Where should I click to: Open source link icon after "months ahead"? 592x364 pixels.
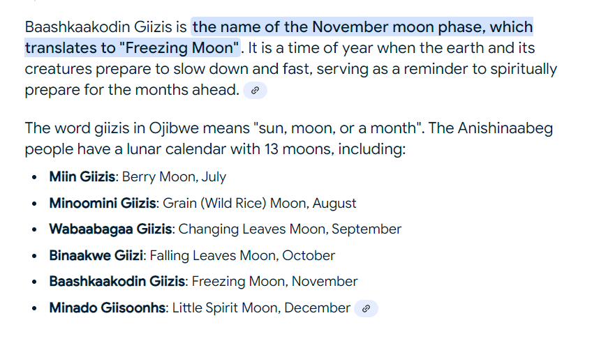256,91
